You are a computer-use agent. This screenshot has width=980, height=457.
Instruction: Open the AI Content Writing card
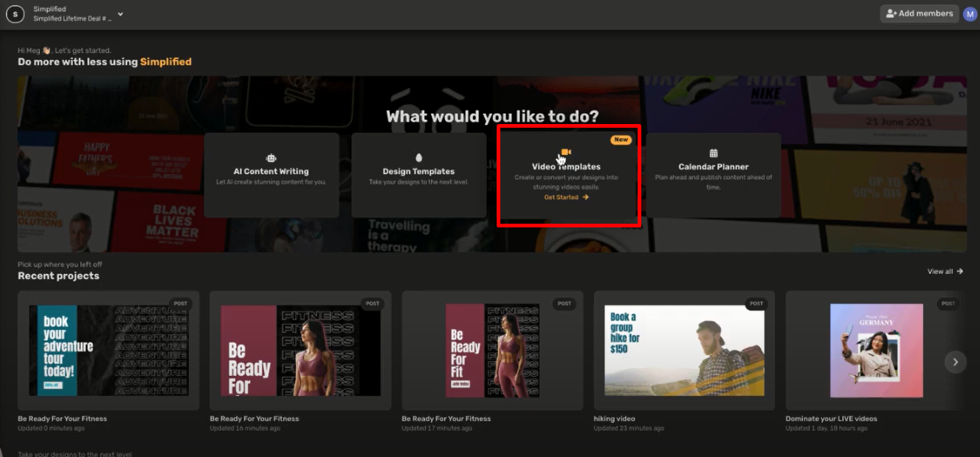(x=272, y=175)
